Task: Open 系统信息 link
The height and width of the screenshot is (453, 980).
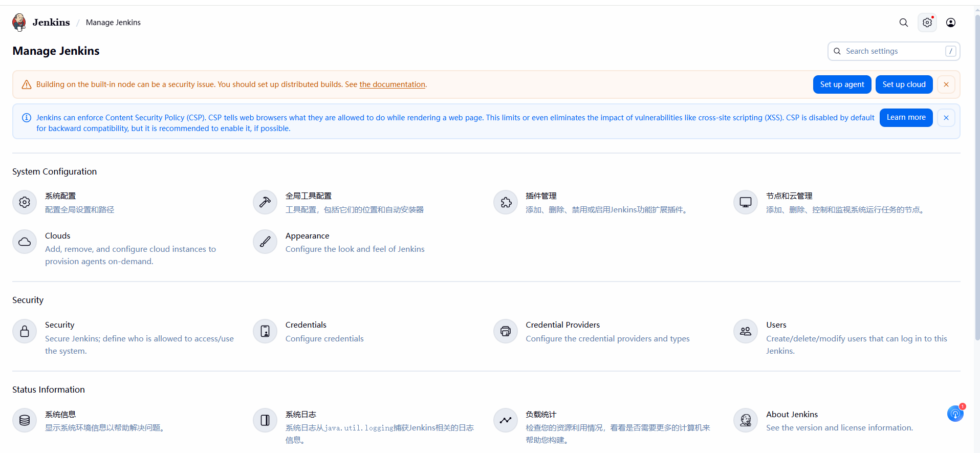Action: point(60,415)
